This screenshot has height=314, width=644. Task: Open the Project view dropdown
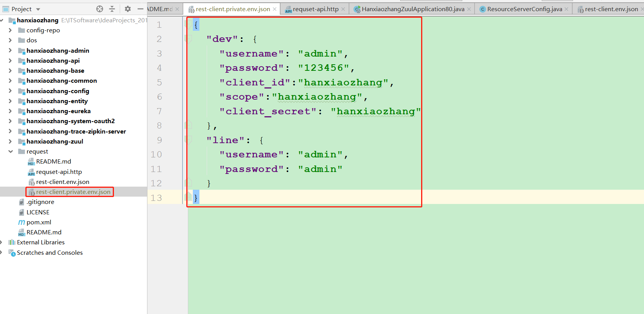click(38, 9)
